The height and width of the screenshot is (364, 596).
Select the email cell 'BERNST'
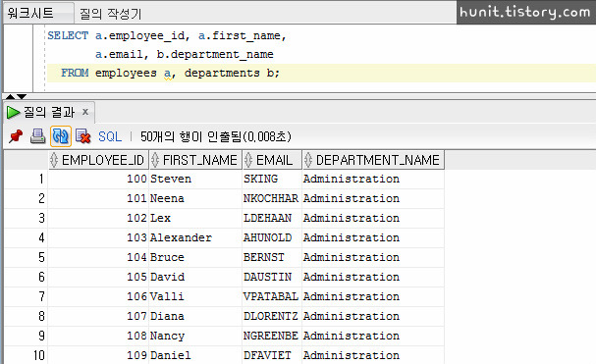coord(272,258)
